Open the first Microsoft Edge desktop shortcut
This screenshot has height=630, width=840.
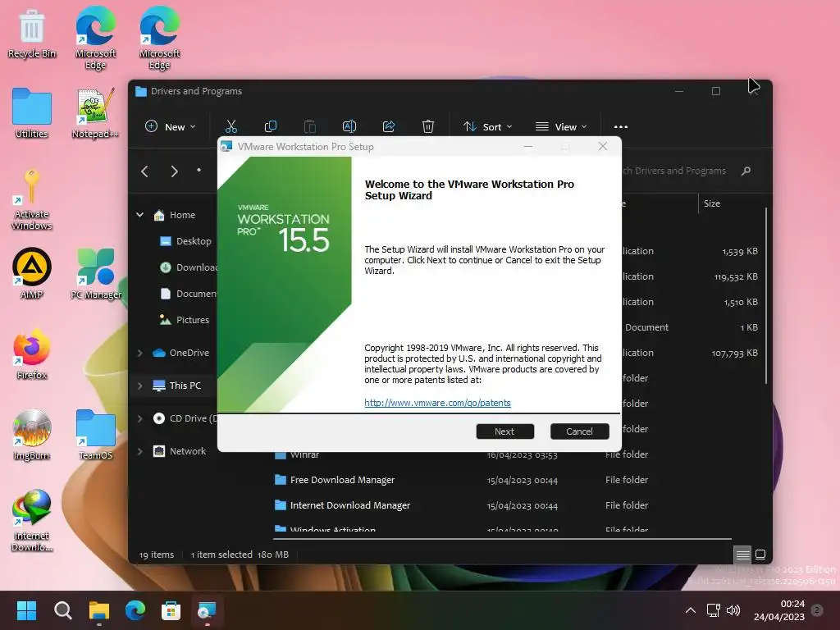point(95,38)
